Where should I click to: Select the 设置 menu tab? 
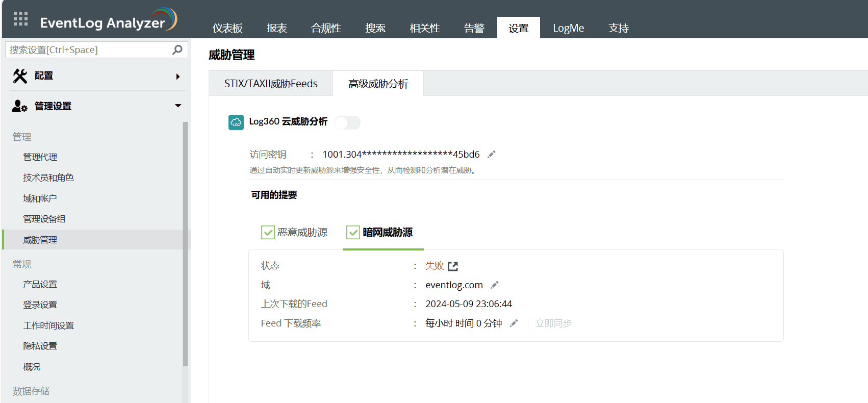519,28
